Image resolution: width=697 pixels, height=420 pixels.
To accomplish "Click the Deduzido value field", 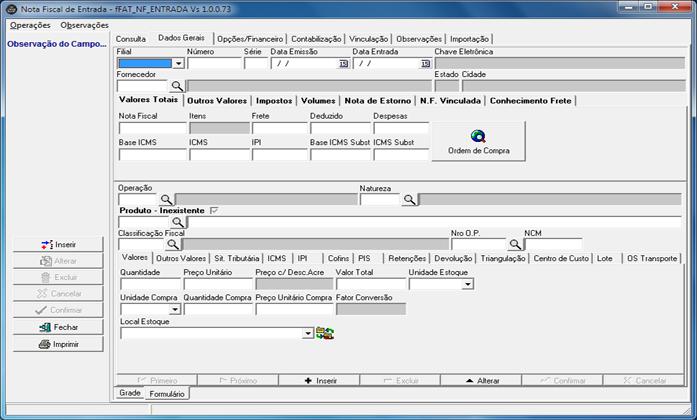I will pos(340,128).
